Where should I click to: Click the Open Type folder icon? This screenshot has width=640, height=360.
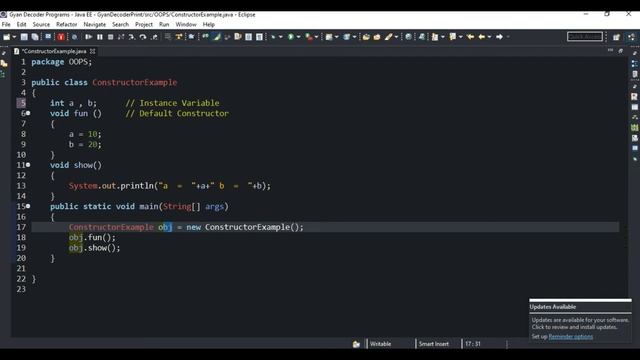pos(366,37)
